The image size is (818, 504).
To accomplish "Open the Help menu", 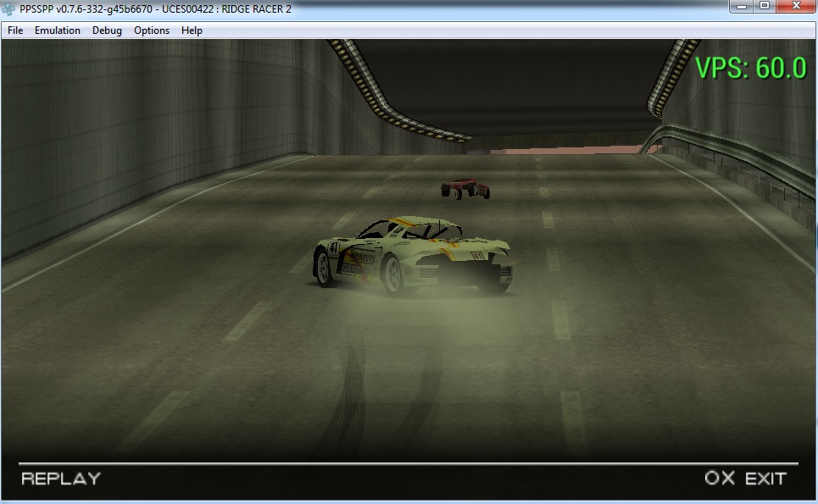I will tap(192, 30).
